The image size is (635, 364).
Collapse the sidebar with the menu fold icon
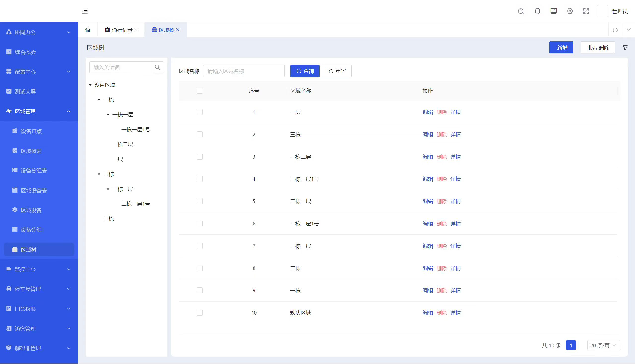(x=85, y=11)
